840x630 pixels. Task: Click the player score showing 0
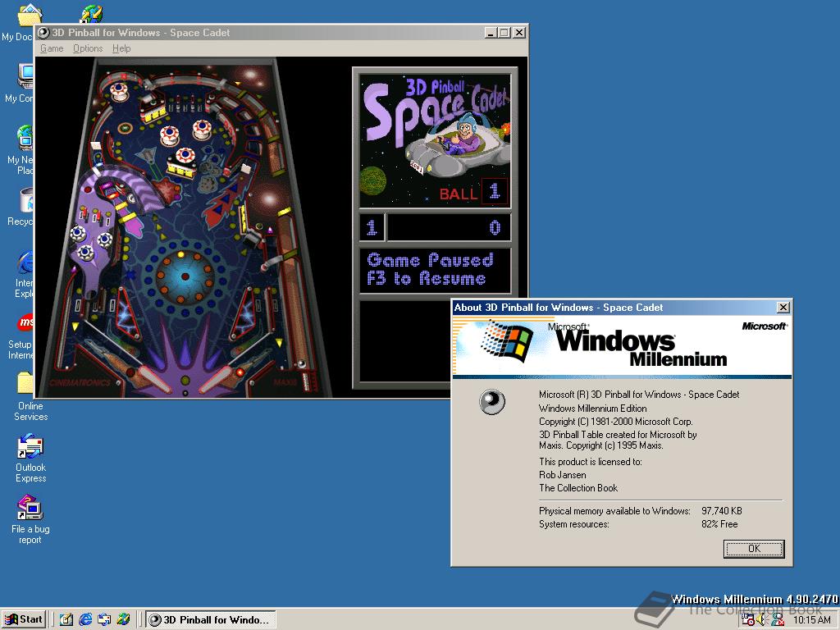click(449, 228)
